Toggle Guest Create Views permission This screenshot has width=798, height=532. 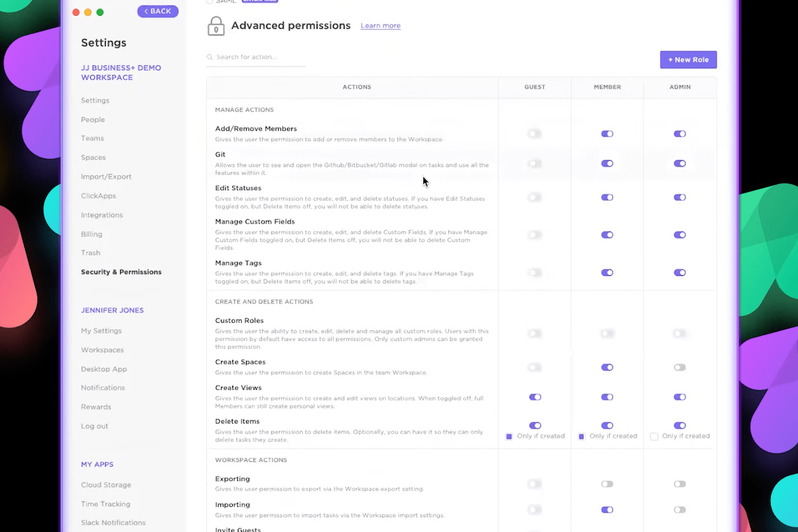point(535,397)
